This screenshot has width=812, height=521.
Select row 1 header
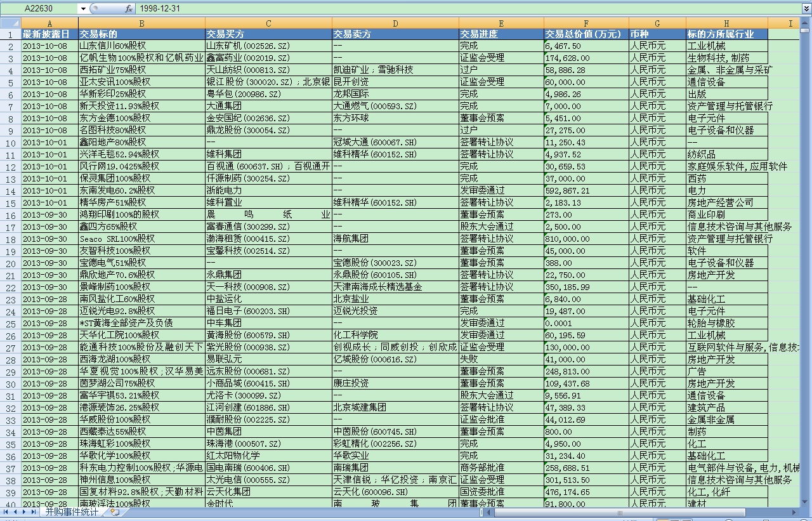click(11, 34)
